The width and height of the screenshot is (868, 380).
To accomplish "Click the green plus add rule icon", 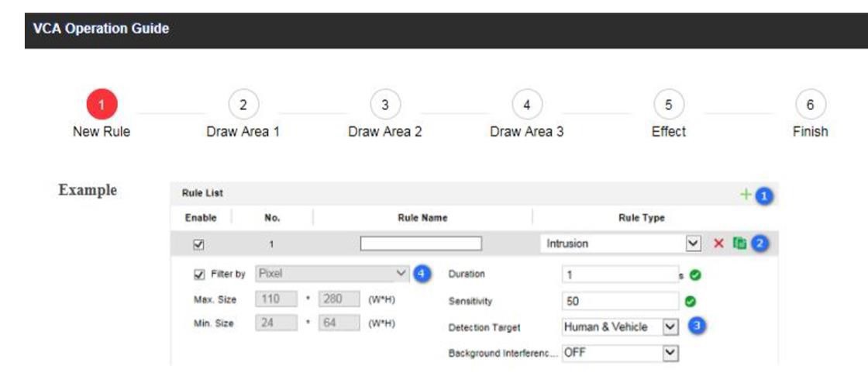I will [746, 195].
